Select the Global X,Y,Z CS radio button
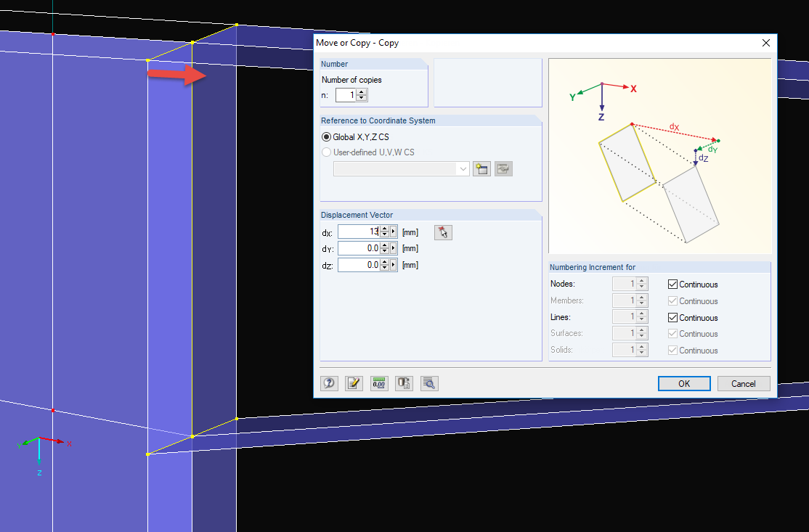 pos(325,136)
